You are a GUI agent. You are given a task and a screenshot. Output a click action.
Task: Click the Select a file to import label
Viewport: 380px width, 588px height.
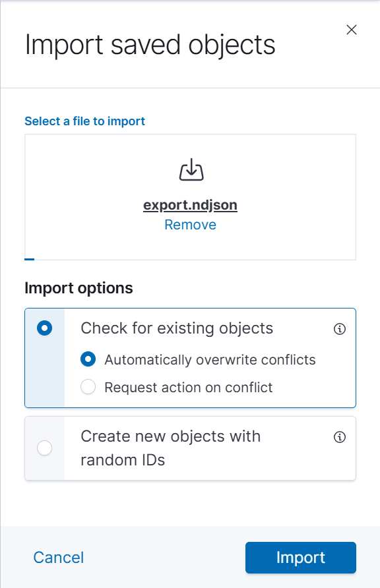[85, 121]
